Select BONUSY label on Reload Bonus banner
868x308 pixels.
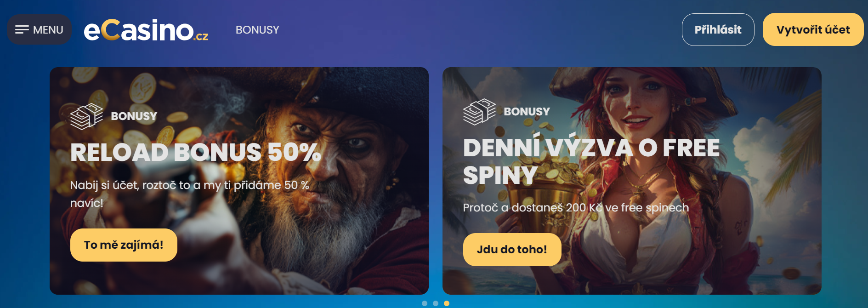point(134,116)
